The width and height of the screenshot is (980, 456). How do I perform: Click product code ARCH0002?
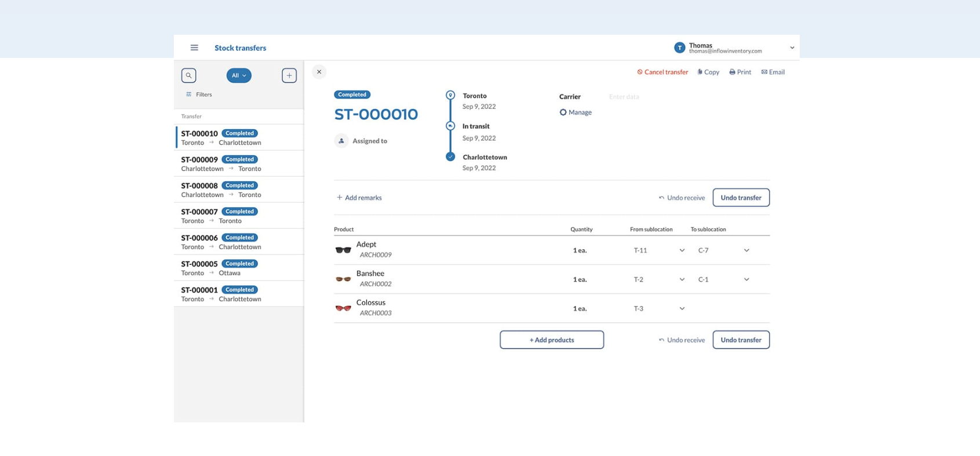click(376, 284)
